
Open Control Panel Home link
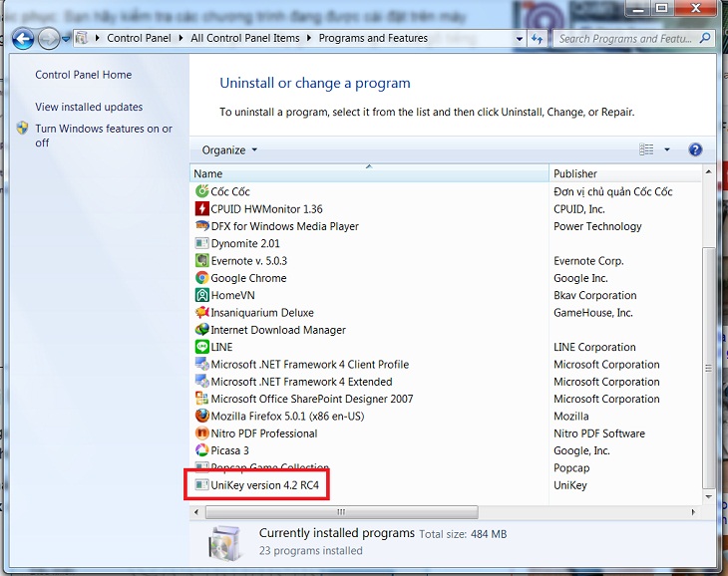tap(84, 75)
